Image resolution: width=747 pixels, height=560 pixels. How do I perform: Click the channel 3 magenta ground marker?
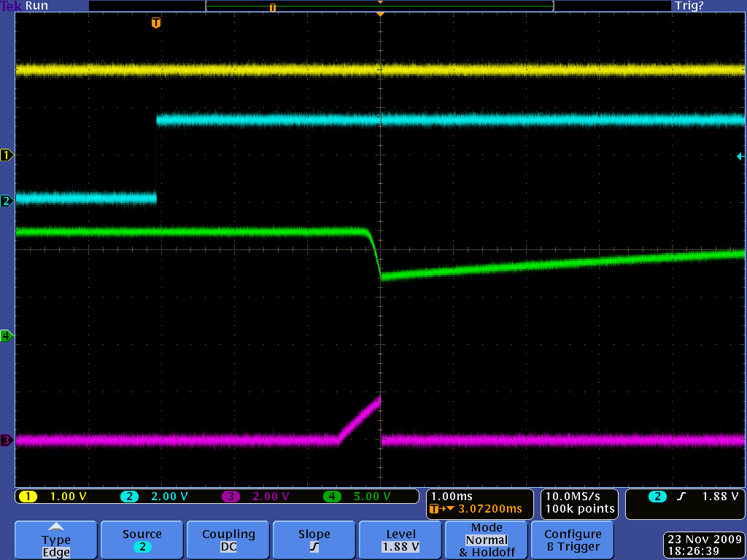7,440
